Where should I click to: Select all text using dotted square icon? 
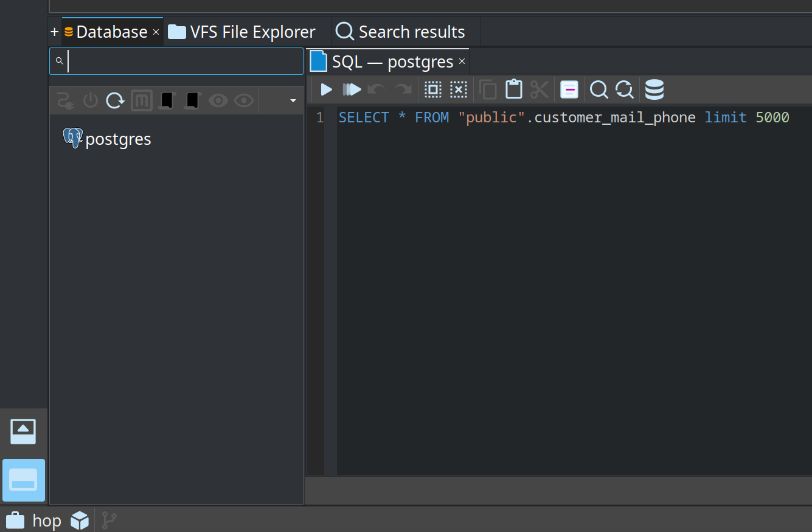click(x=432, y=90)
